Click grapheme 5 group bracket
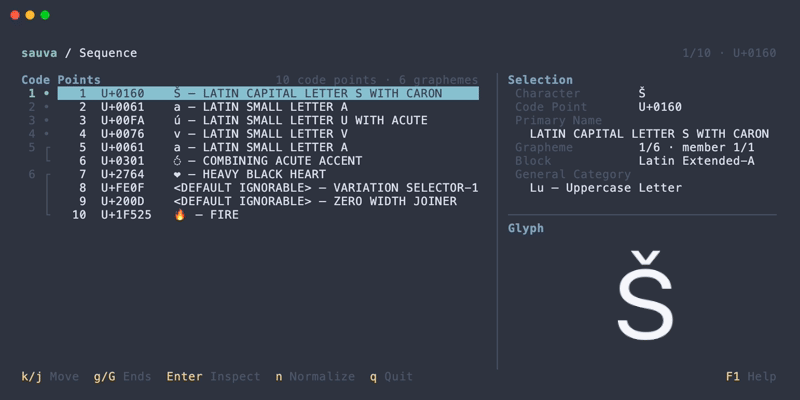800x400 pixels. pyautogui.click(x=48, y=154)
